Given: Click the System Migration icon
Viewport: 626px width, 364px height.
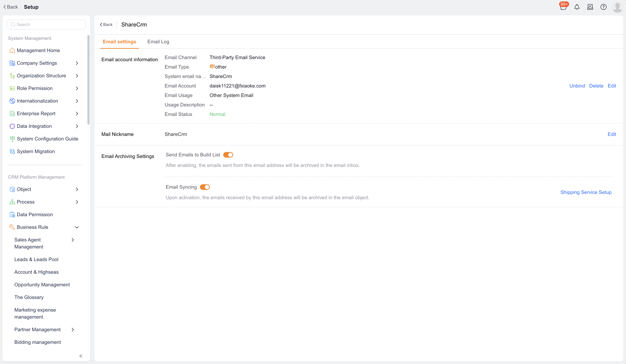Looking at the screenshot, I should click(12, 151).
